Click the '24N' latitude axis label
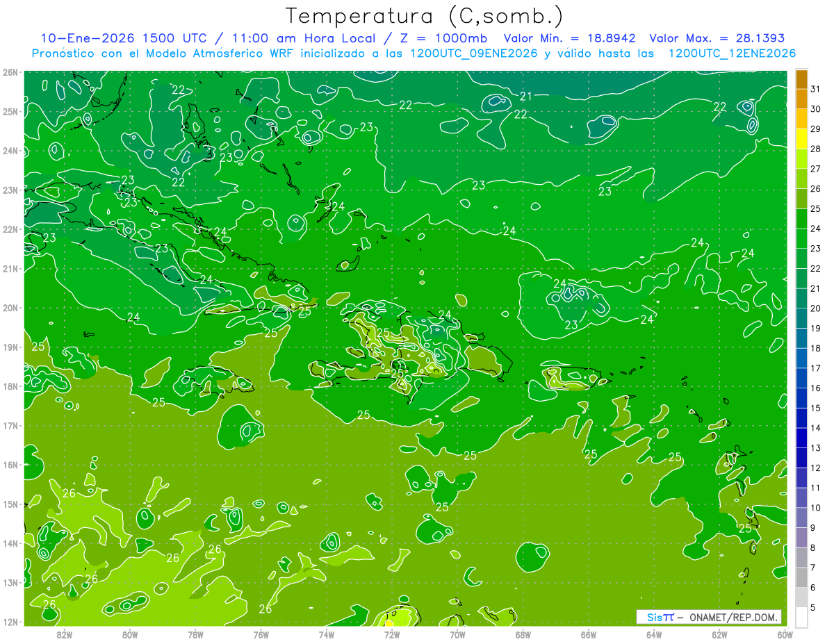The width and height of the screenshot is (834, 644). click(x=10, y=151)
